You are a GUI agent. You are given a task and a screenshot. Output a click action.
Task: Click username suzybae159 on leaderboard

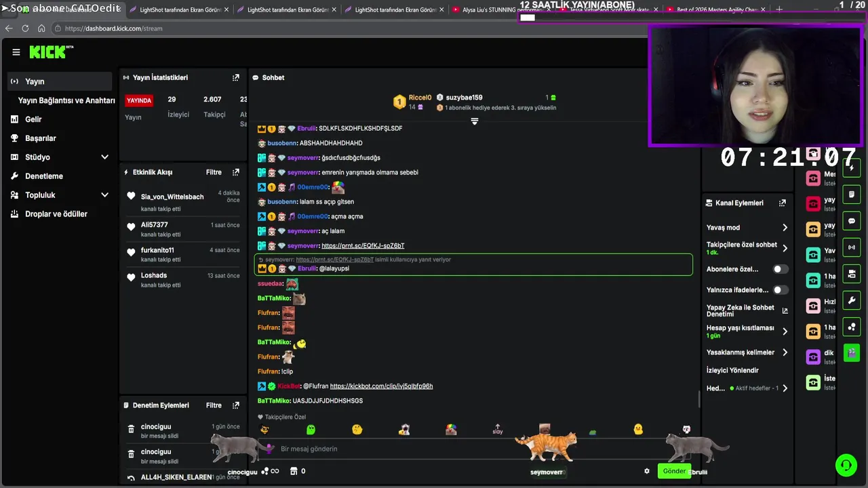(x=464, y=98)
